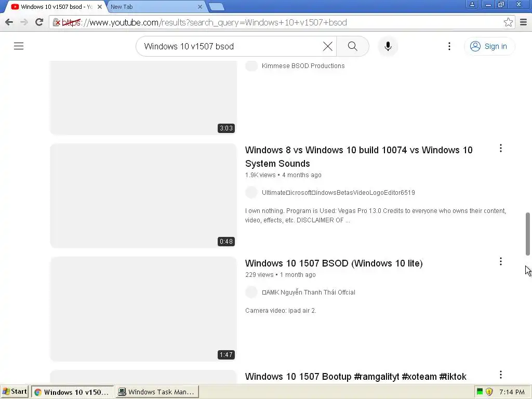
Task: Visit AMK Nguyễn Thanh Thái Offcial channel
Action: tap(309, 292)
